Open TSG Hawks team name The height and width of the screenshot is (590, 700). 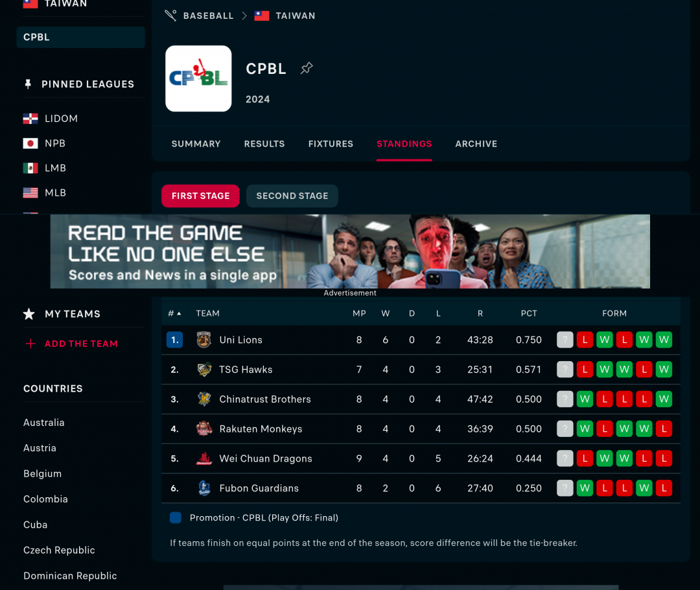pos(246,370)
